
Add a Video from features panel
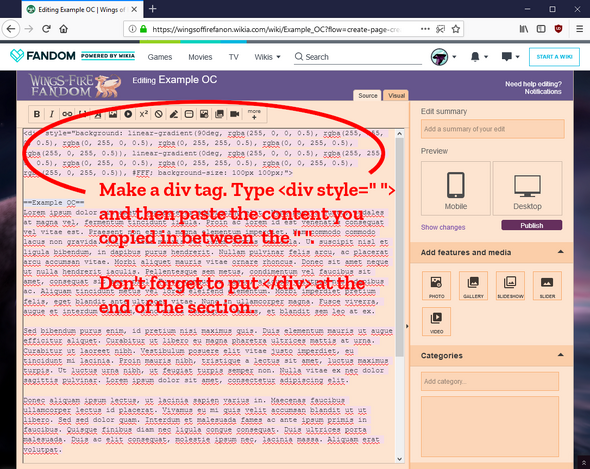[436, 321]
